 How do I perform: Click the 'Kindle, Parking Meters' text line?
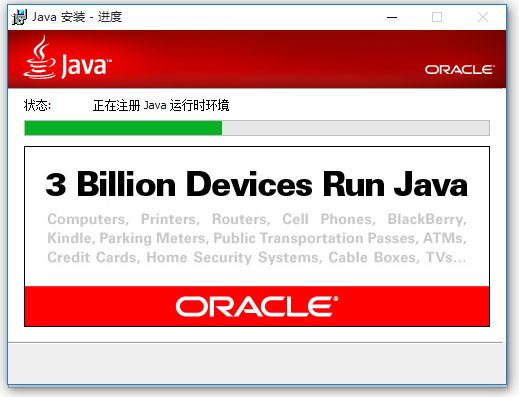[126, 238]
